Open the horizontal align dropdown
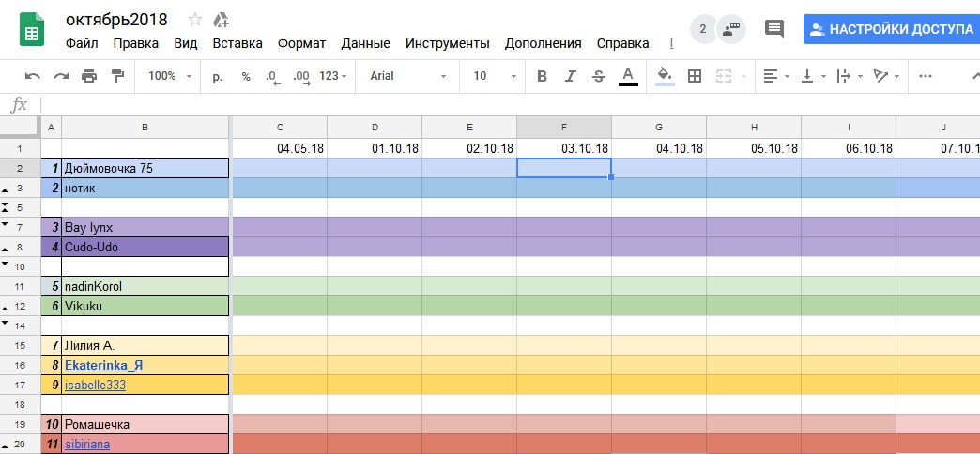The image size is (980, 454). (x=777, y=76)
